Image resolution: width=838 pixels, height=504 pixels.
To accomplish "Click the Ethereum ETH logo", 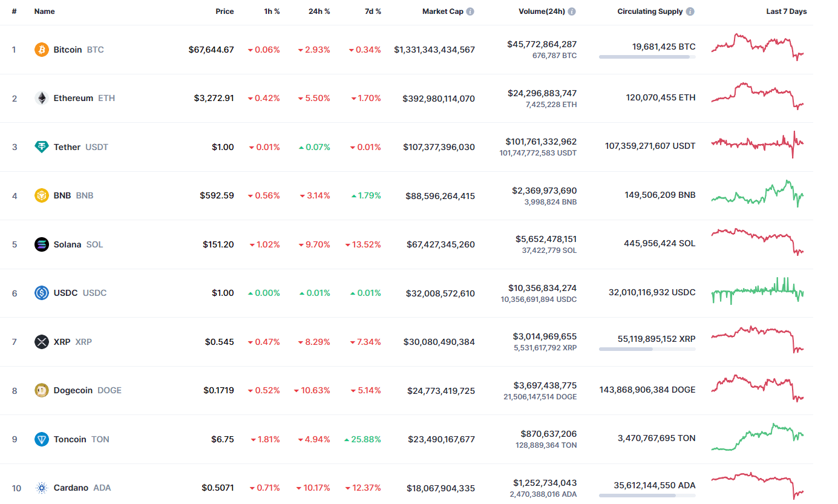I will [x=41, y=98].
